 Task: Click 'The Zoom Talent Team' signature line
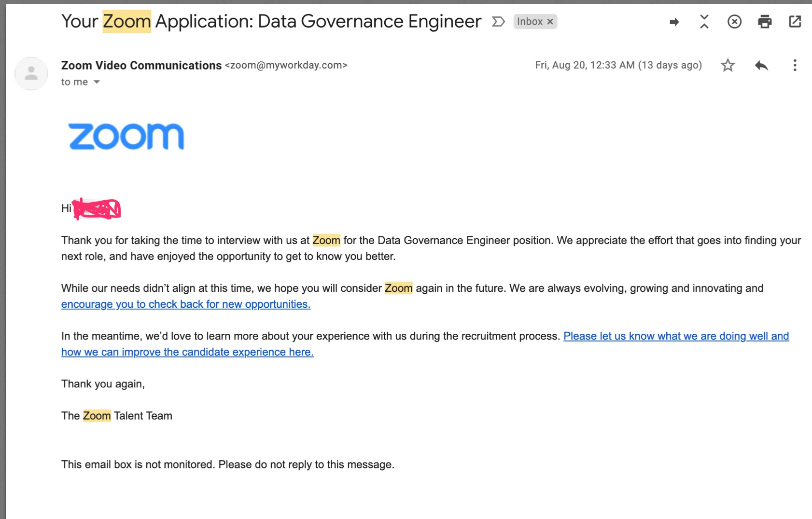point(117,416)
